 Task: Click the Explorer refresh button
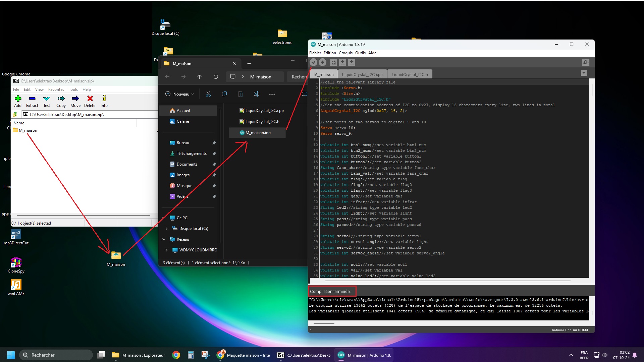coord(216,77)
